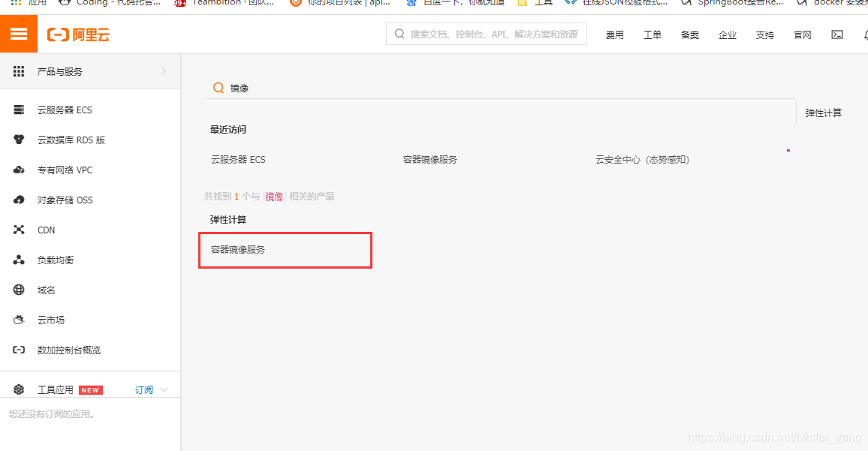Open recently visited 容器镜像服务

pos(430,159)
